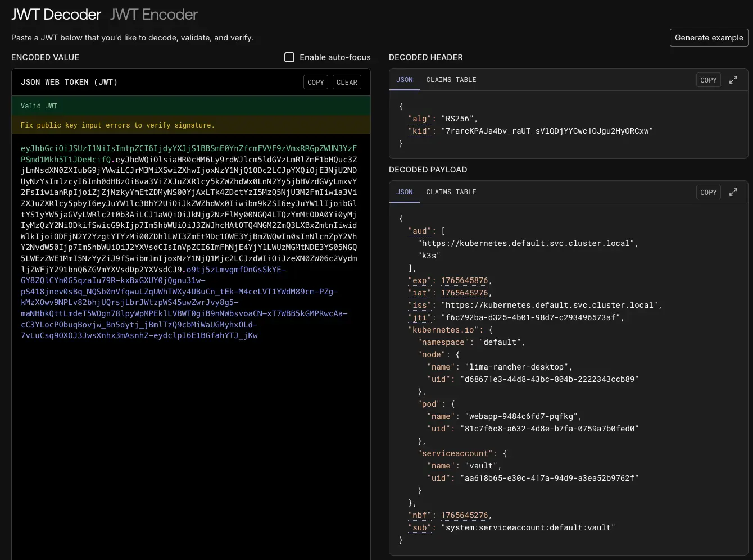Viewport: 753px width, 560px height.
Task: Select the JSON tab in Decoded Payload
Action: click(404, 192)
